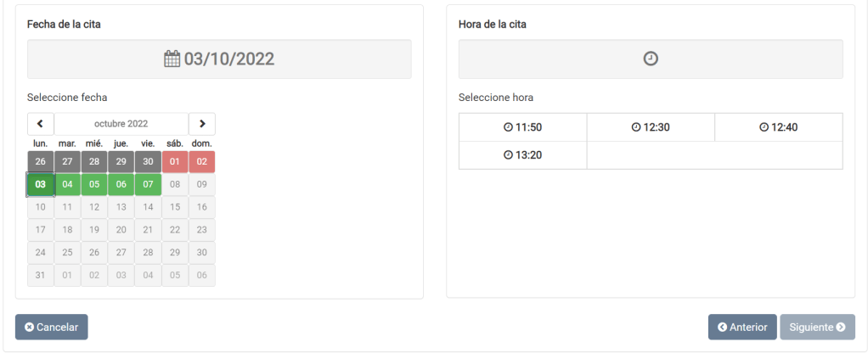Click the clock icon in time field
Viewport: 868px width, 353px height.
coord(651,59)
